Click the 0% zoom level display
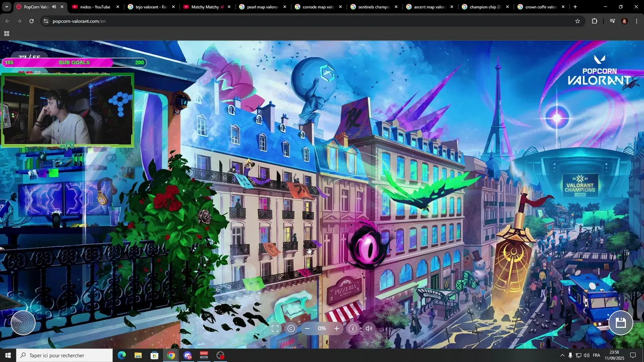 point(322,328)
